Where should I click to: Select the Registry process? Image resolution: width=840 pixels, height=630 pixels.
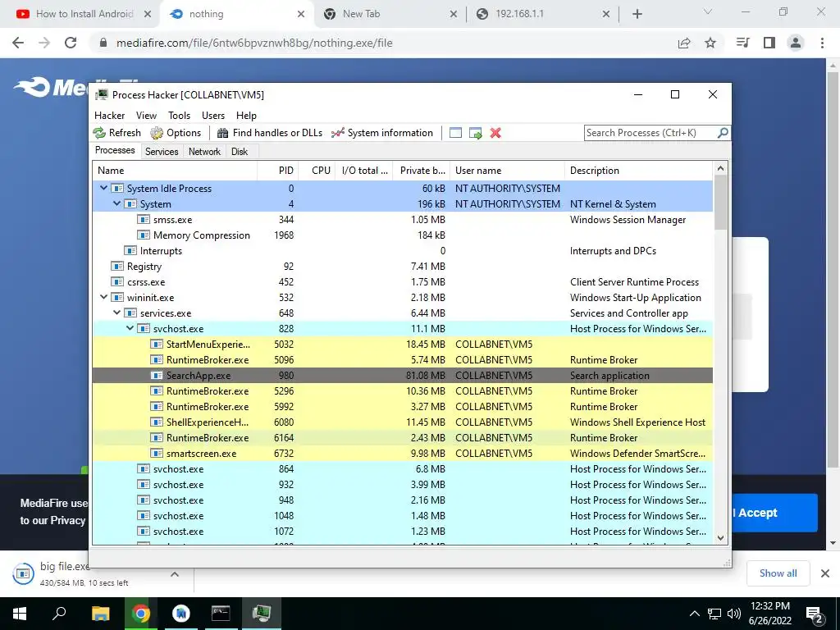(x=402, y=267)
